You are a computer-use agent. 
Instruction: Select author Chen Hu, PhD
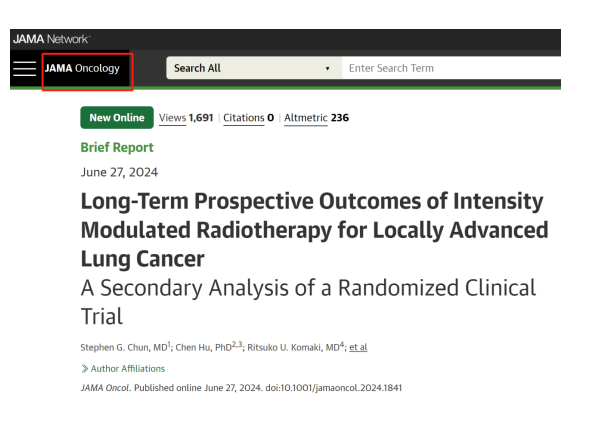tap(203, 347)
